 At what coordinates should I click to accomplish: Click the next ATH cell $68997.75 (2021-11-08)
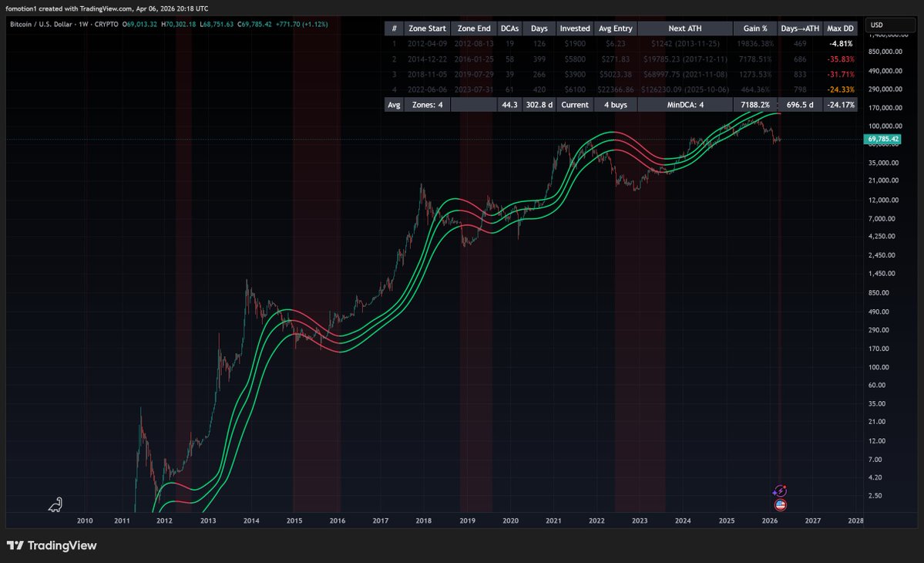685,74
